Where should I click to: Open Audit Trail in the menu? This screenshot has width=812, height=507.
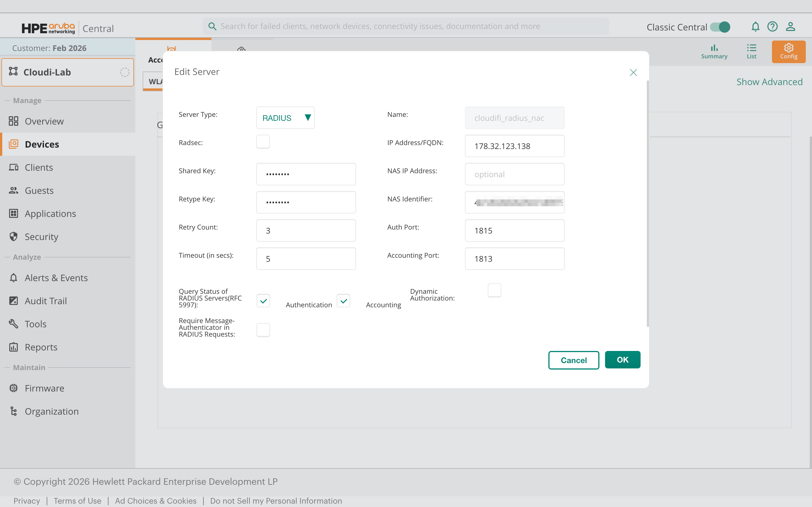[46, 301]
